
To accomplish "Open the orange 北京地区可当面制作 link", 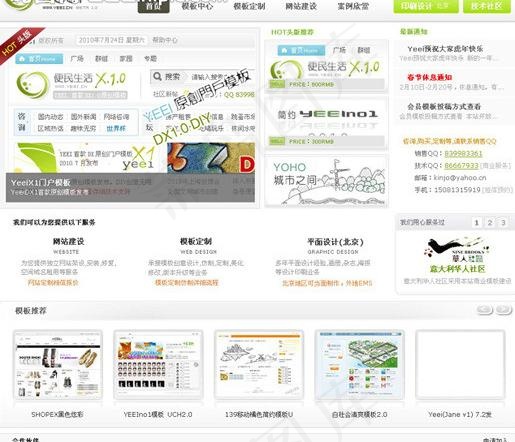I will coord(327,283).
